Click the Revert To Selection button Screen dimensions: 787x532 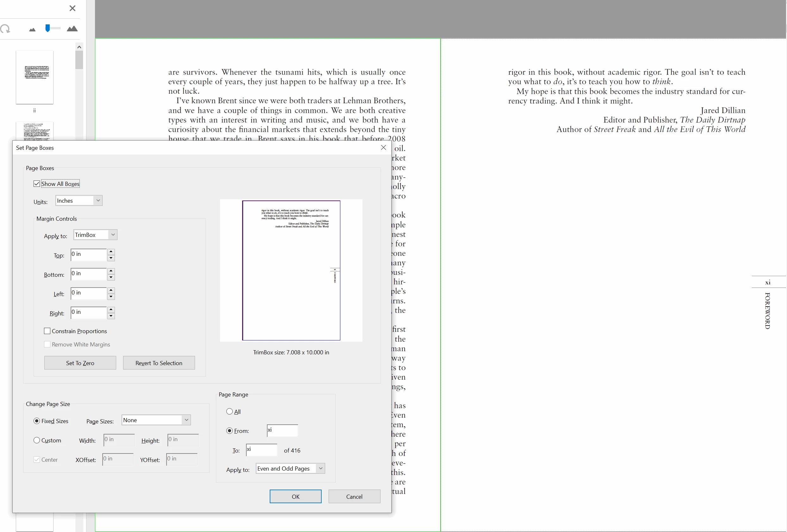click(159, 363)
